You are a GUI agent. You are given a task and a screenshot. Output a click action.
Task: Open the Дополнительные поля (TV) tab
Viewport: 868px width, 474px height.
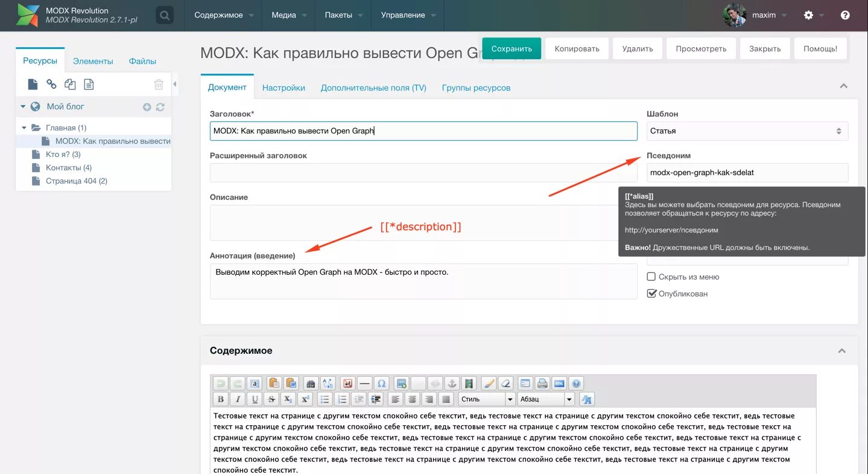click(x=373, y=88)
